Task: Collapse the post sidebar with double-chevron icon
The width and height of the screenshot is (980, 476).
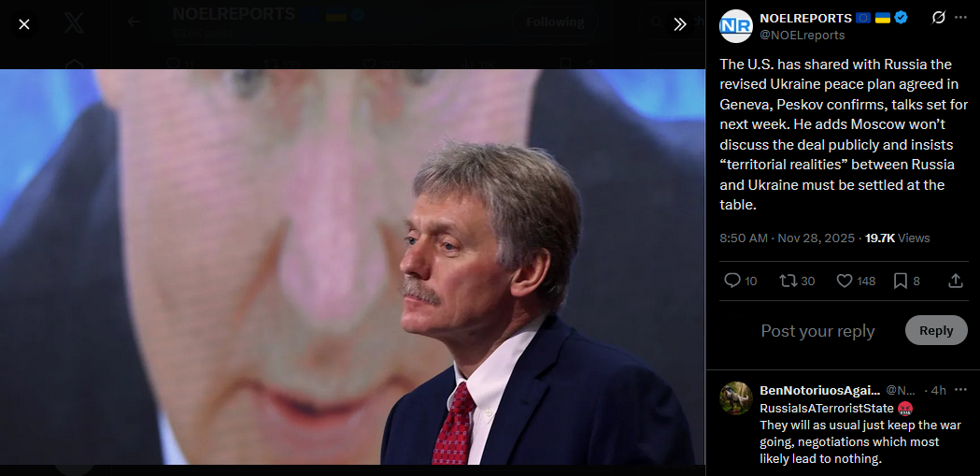Action: [680, 24]
